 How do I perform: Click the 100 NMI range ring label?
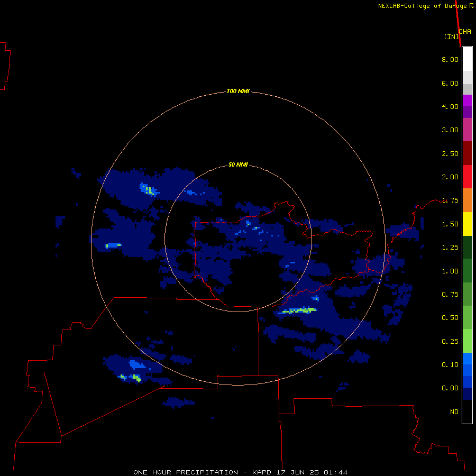238,91
